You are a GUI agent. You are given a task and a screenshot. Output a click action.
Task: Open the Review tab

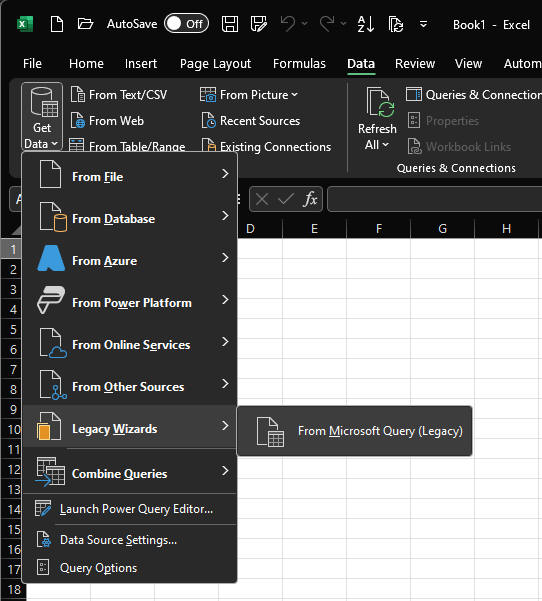click(x=415, y=64)
